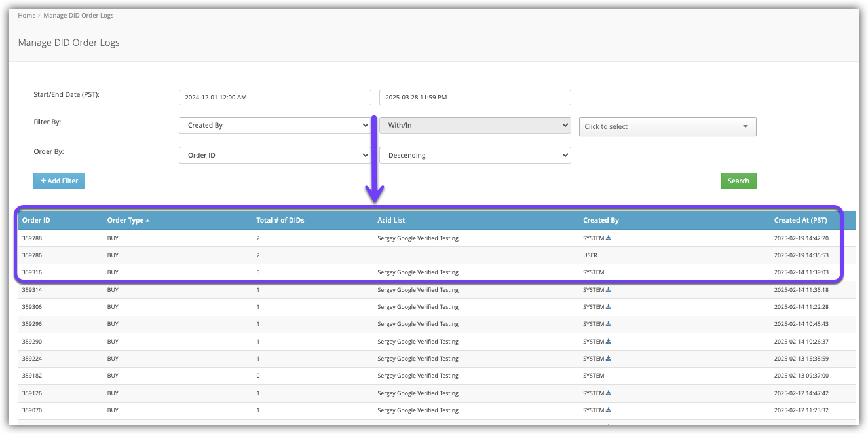Click download icon beside order 359296
The image size is (868, 434).
[x=609, y=324]
